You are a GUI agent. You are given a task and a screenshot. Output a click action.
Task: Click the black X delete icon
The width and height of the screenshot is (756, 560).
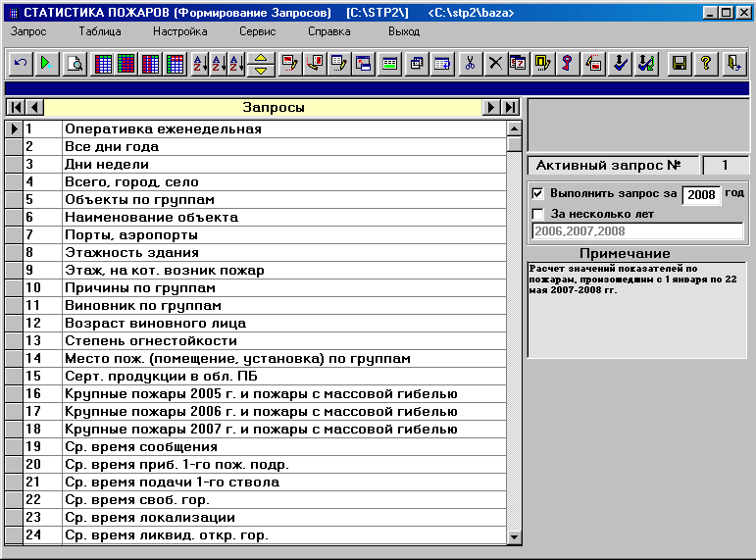495,64
